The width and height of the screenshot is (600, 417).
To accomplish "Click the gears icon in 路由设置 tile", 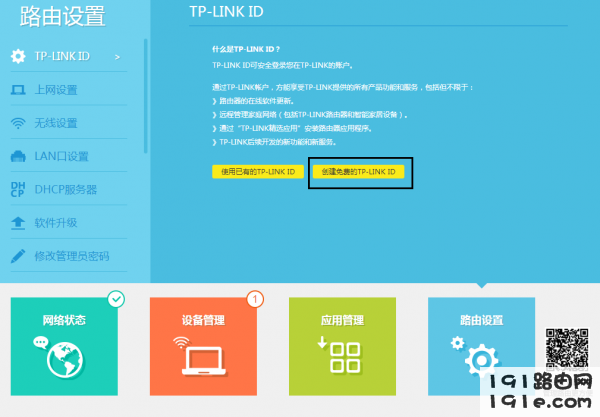I will coord(474,356).
